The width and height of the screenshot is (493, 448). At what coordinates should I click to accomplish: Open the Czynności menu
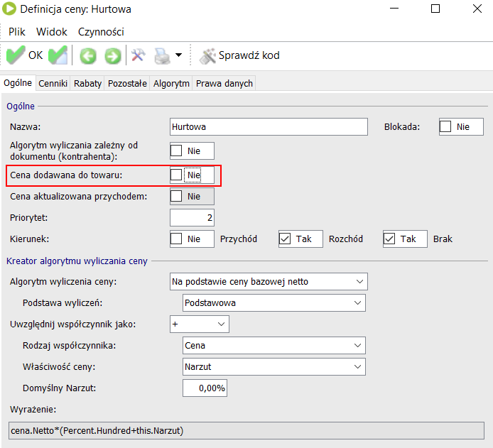[101, 32]
